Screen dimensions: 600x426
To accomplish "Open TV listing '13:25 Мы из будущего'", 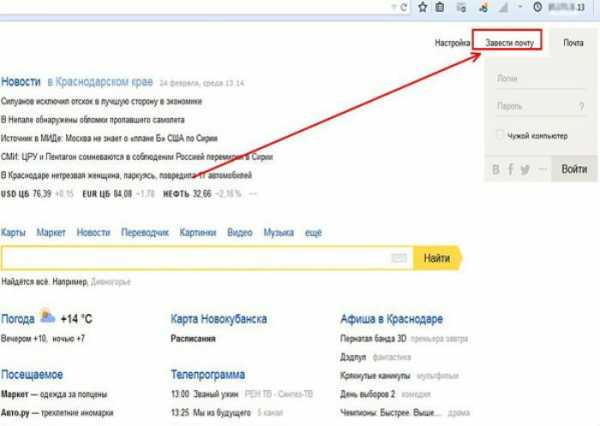I will point(211,413).
